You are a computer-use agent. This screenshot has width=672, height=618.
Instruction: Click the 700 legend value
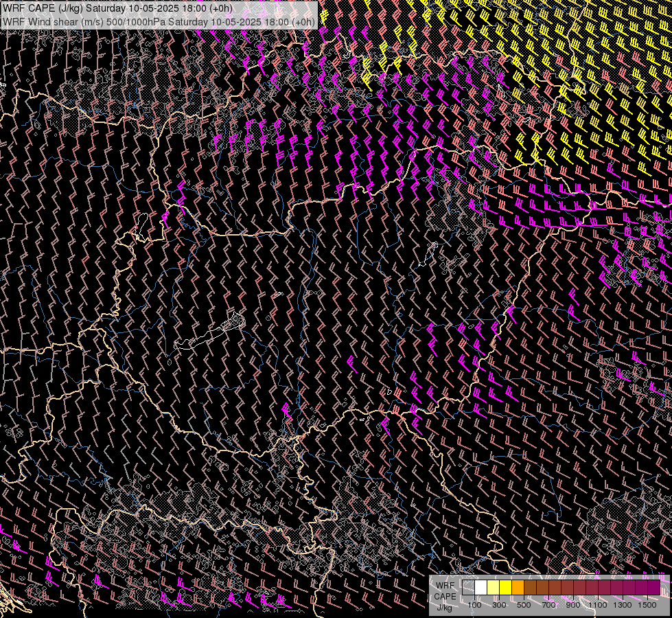coord(548,605)
